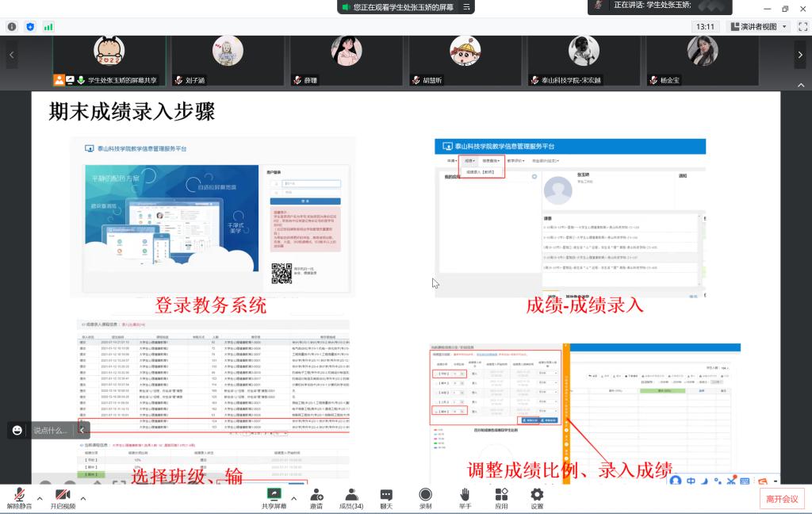Open the 聊天 chat panel

click(386, 498)
